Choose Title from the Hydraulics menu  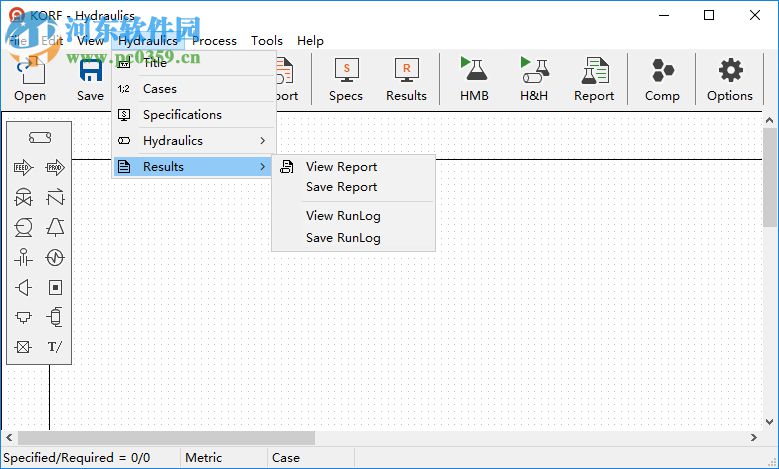coord(194,63)
